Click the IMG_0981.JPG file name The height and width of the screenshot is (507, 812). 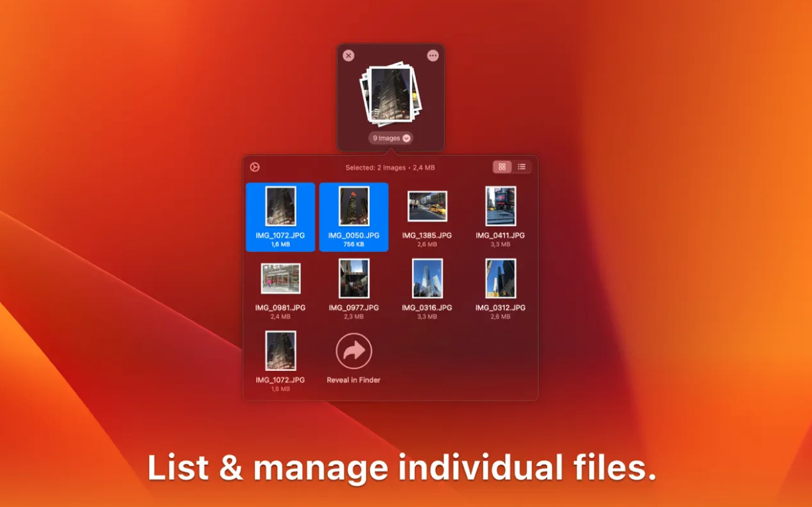click(281, 308)
